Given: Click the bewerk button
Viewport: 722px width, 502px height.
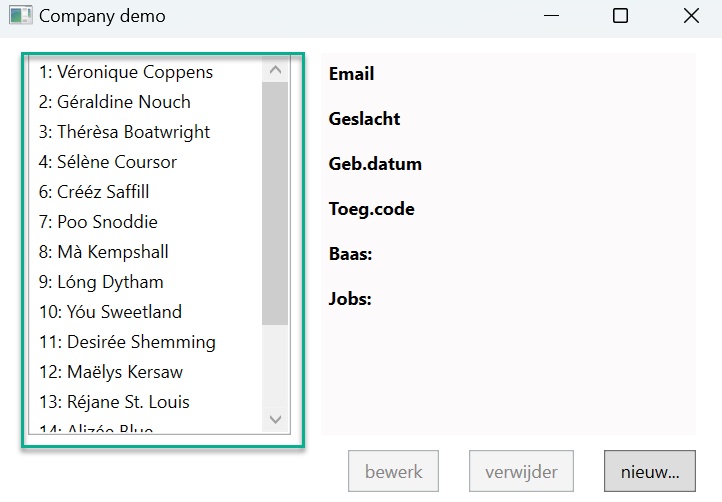Looking at the screenshot, I should pyautogui.click(x=394, y=472).
